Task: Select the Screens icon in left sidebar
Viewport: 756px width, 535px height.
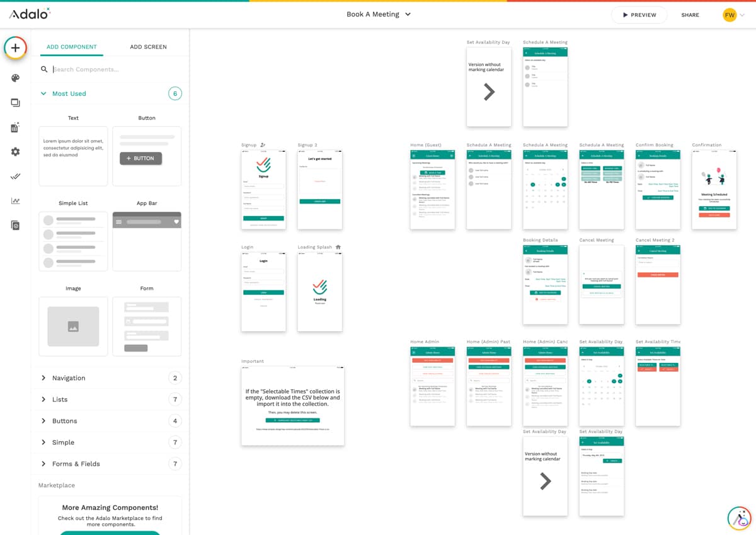Action: pyautogui.click(x=15, y=102)
